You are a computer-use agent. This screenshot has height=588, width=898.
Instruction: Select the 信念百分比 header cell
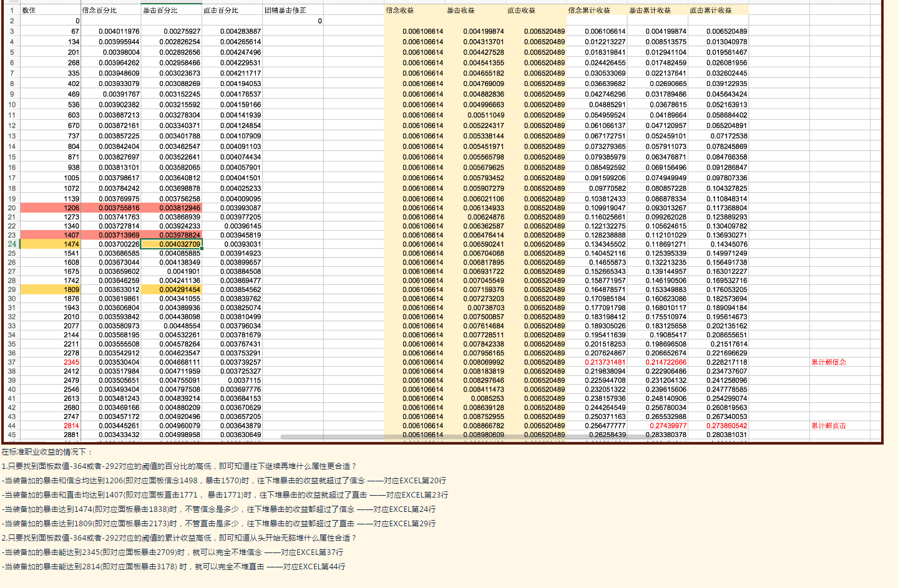pyautogui.click(x=111, y=10)
